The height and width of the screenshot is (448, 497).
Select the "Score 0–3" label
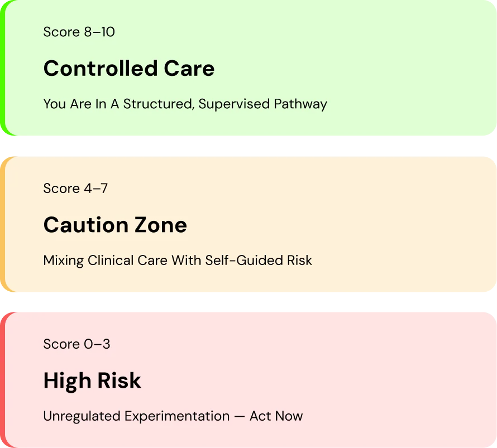click(x=77, y=344)
